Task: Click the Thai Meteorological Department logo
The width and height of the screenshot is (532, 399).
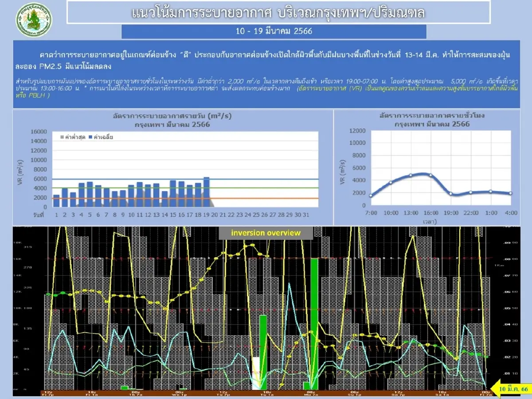Action: coord(33,19)
